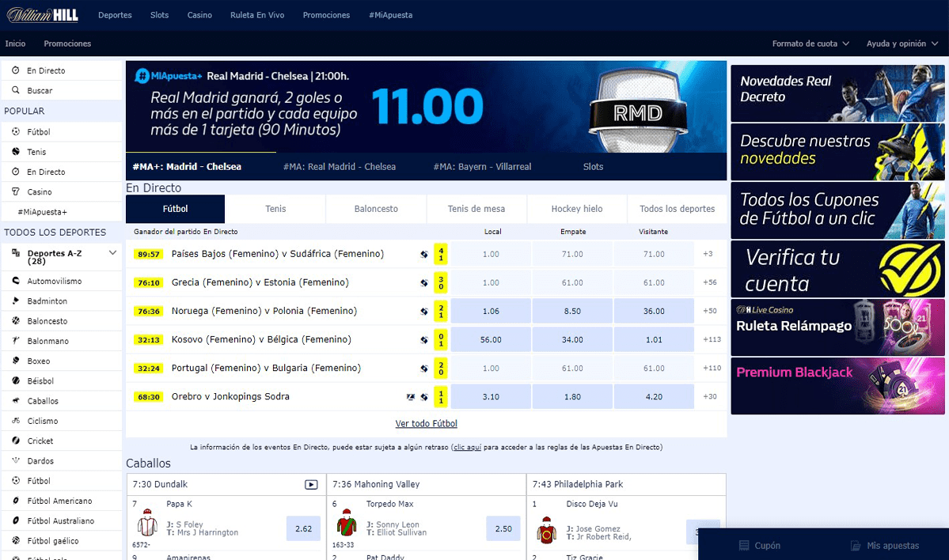The image size is (949, 560).
Task: Click the Badminton sidebar icon
Action: (x=16, y=301)
